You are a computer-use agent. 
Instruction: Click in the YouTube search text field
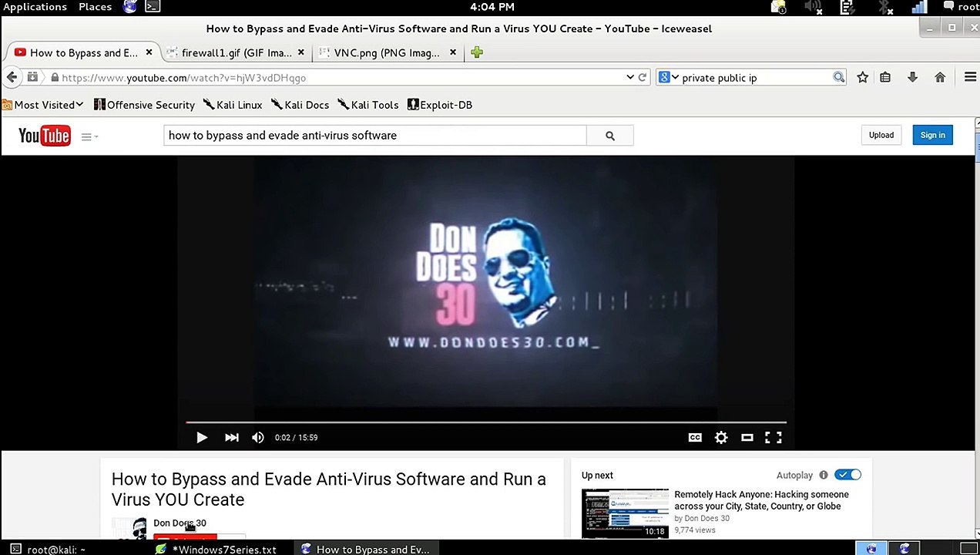[x=375, y=136]
